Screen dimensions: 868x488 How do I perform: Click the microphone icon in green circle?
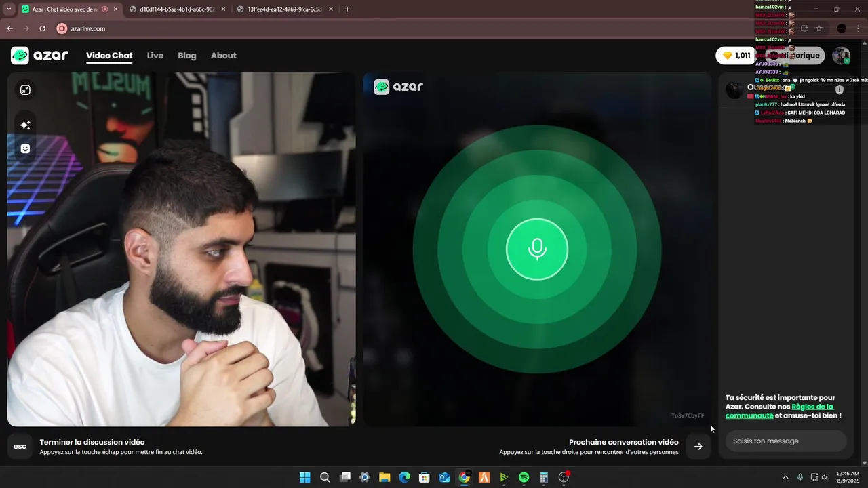[537, 249]
